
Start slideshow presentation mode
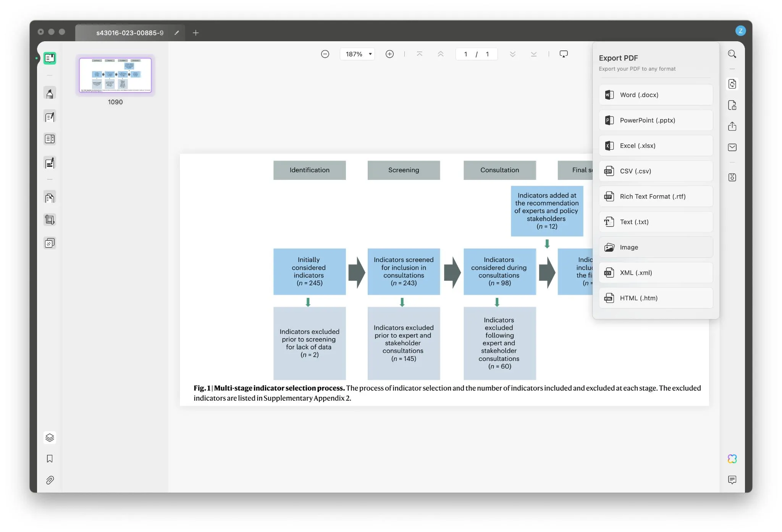(564, 54)
